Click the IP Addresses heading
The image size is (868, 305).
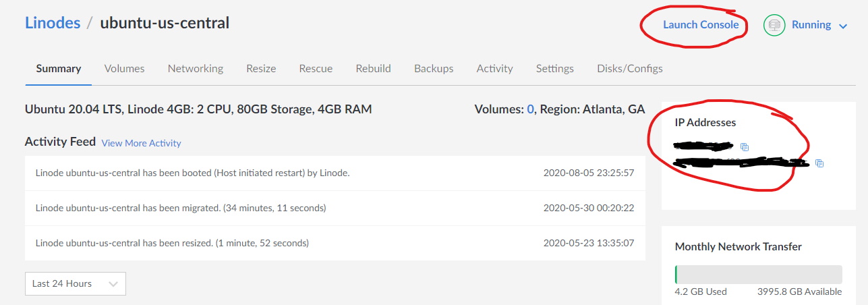(x=705, y=122)
